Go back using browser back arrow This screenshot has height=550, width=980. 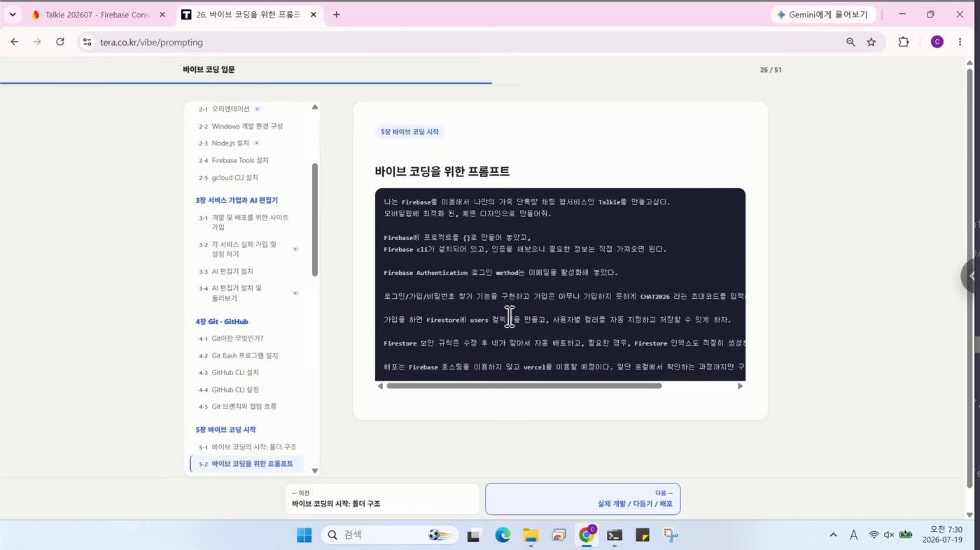[x=15, y=42]
